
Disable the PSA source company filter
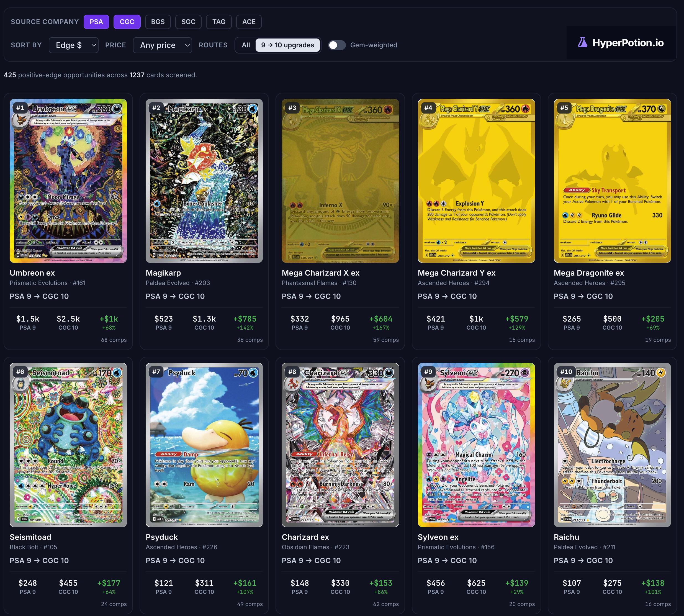pos(96,22)
